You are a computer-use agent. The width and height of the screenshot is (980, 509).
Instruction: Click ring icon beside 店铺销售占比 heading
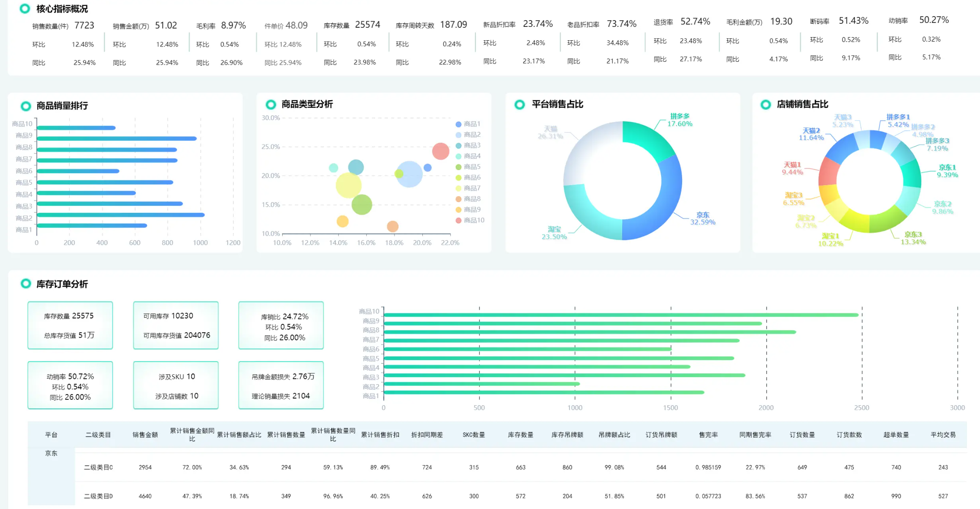pos(765,104)
